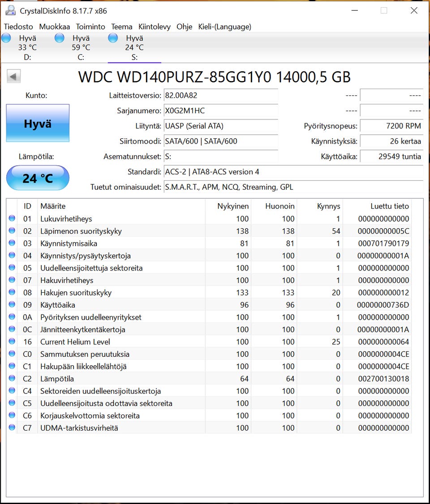Click the Hyvä health status button
The image size is (430, 504).
[x=38, y=123]
